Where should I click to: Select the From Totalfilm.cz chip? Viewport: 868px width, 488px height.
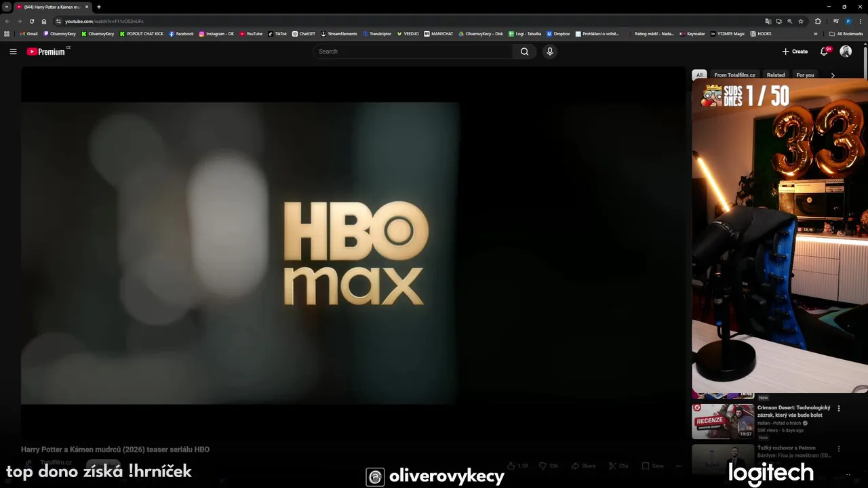click(734, 75)
